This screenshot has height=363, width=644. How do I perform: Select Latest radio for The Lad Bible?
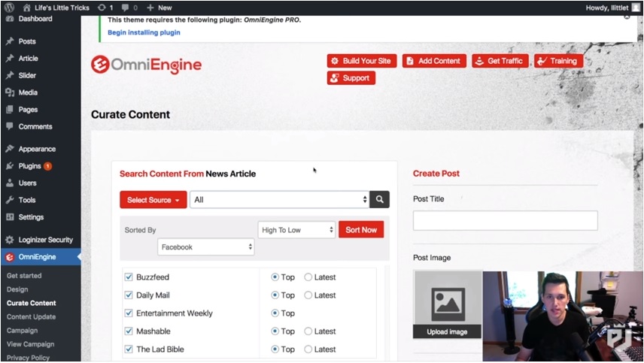308,349
